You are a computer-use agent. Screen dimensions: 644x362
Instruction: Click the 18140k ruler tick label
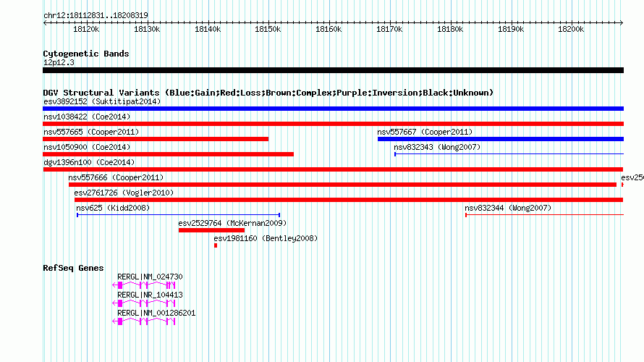(x=208, y=29)
